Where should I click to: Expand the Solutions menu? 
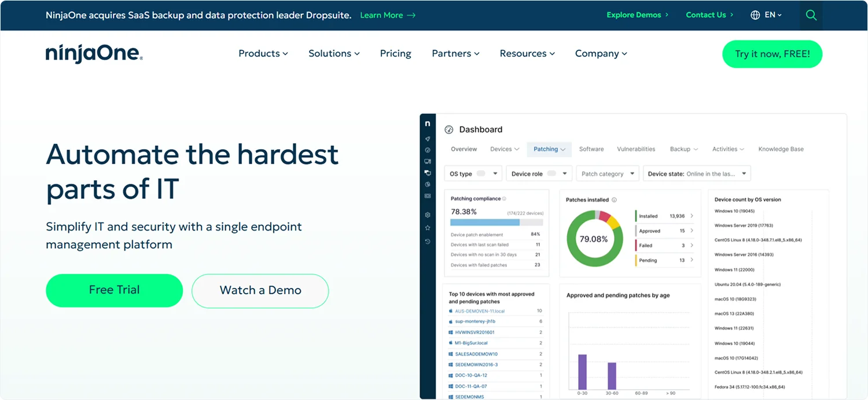(334, 54)
